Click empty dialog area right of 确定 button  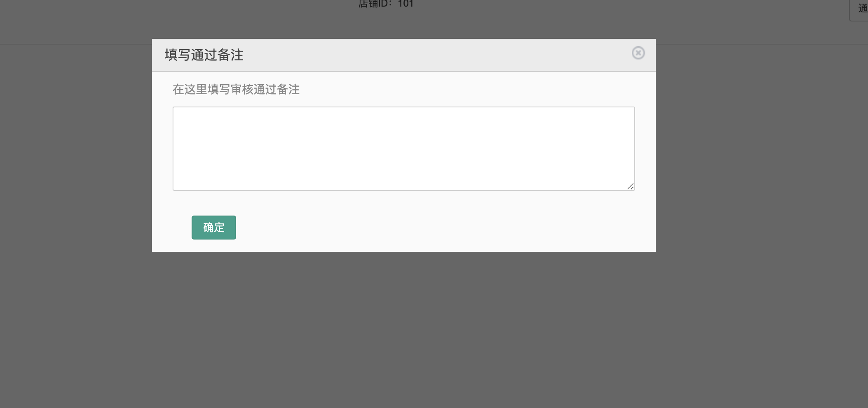click(x=442, y=228)
